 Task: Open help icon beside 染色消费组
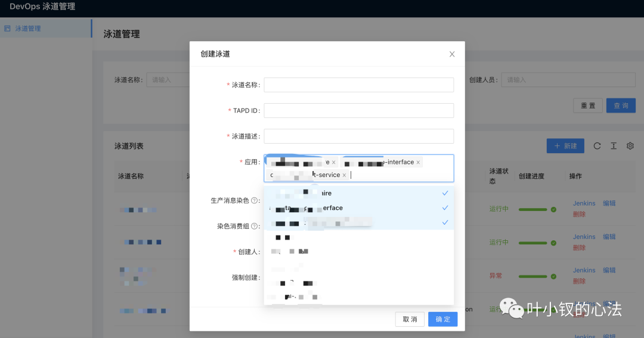click(x=254, y=226)
